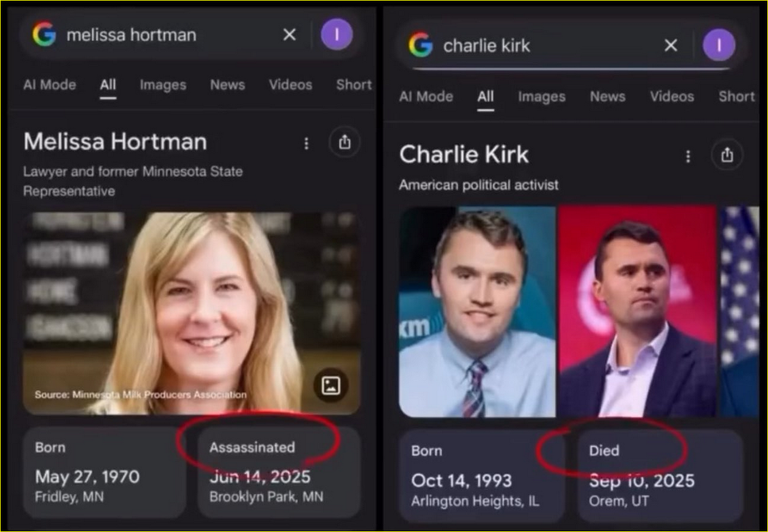Image resolution: width=768 pixels, height=532 pixels.
Task: Open Images tab in Kirk search
Action: click(542, 97)
